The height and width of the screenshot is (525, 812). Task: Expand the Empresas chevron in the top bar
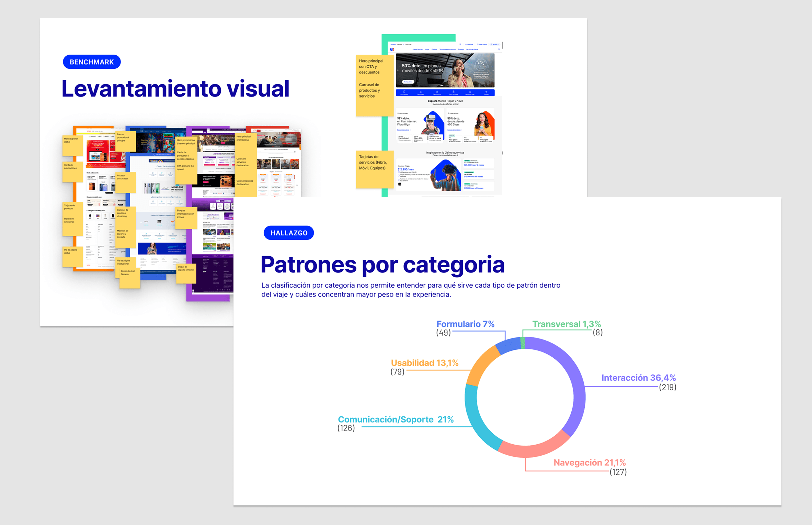(x=403, y=44)
